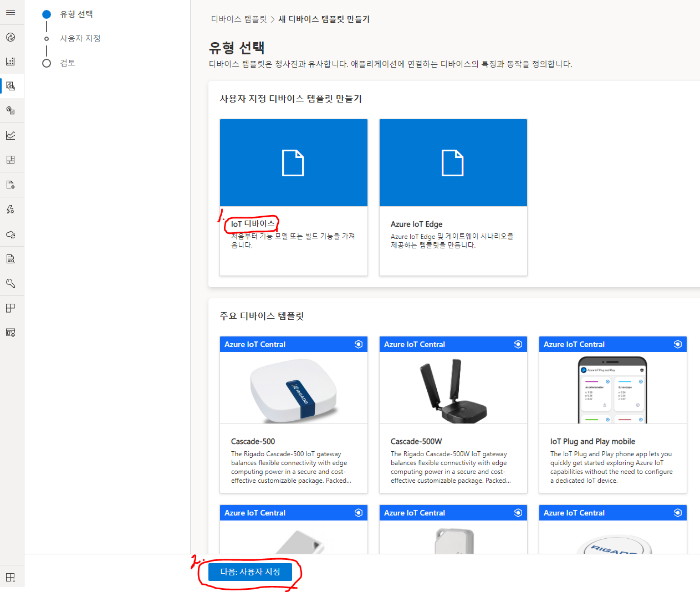Click the 다음: 사용자 지정 button
The height and width of the screenshot is (592, 700).
click(x=250, y=571)
